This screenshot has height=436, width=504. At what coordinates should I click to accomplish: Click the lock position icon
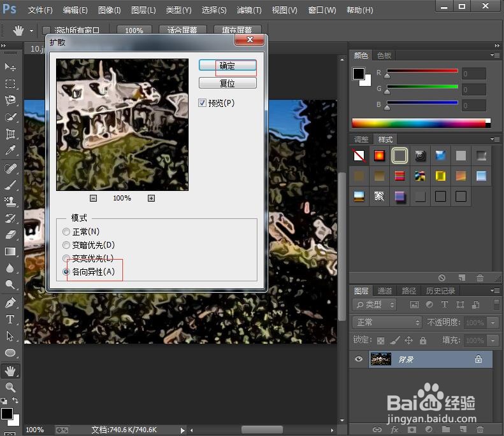[408, 340]
